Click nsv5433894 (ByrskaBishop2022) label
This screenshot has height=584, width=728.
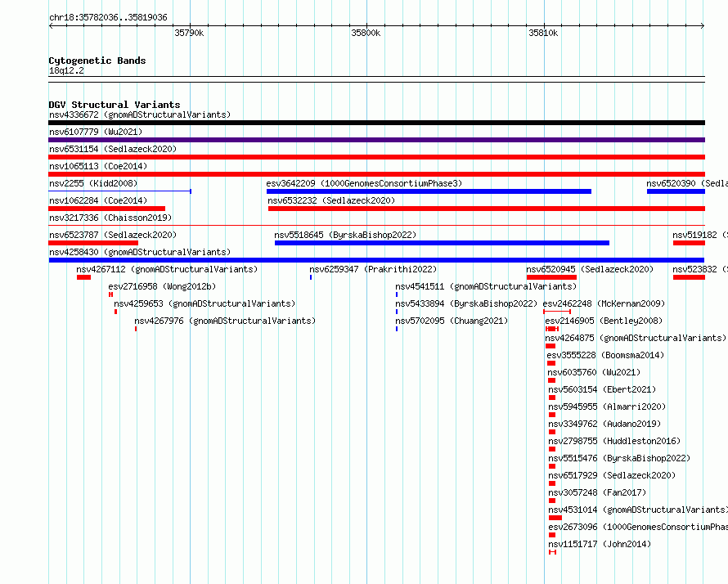point(466,303)
